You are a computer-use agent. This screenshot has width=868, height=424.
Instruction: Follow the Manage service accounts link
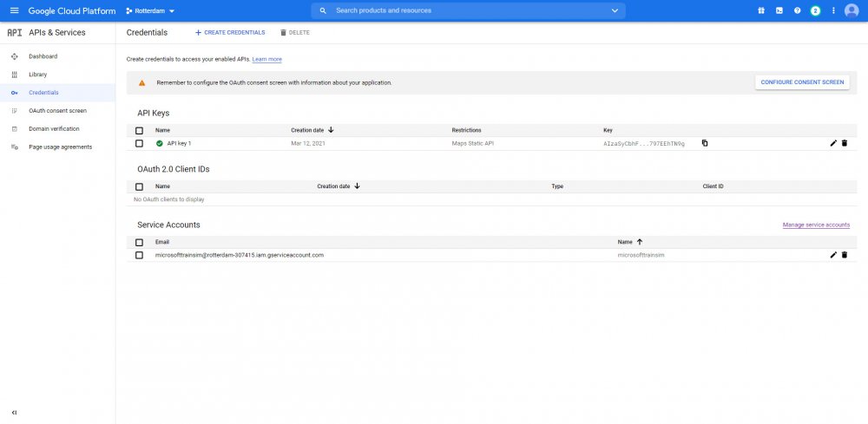point(816,225)
